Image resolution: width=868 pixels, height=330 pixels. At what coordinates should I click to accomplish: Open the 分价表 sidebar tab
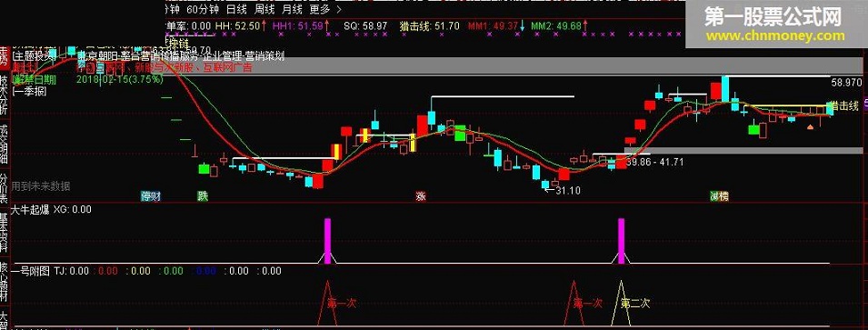click(x=5, y=189)
